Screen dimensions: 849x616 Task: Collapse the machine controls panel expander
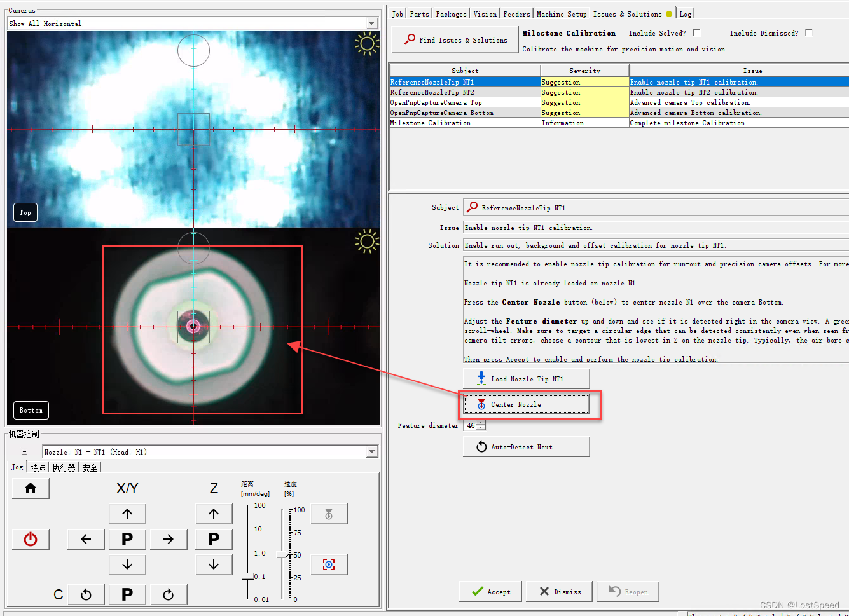point(24,452)
